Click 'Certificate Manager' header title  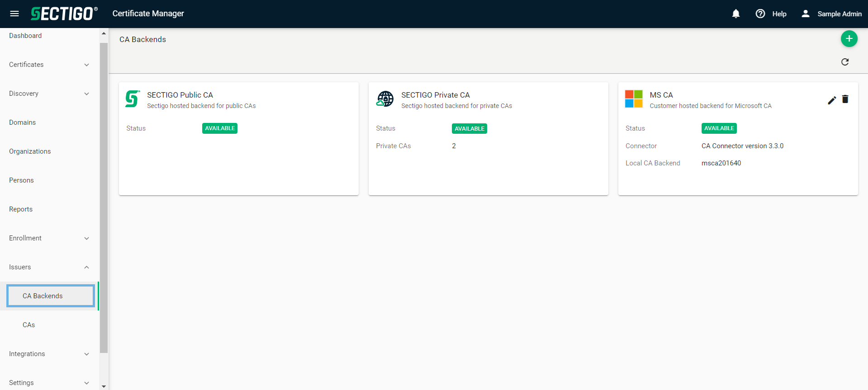click(x=148, y=14)
